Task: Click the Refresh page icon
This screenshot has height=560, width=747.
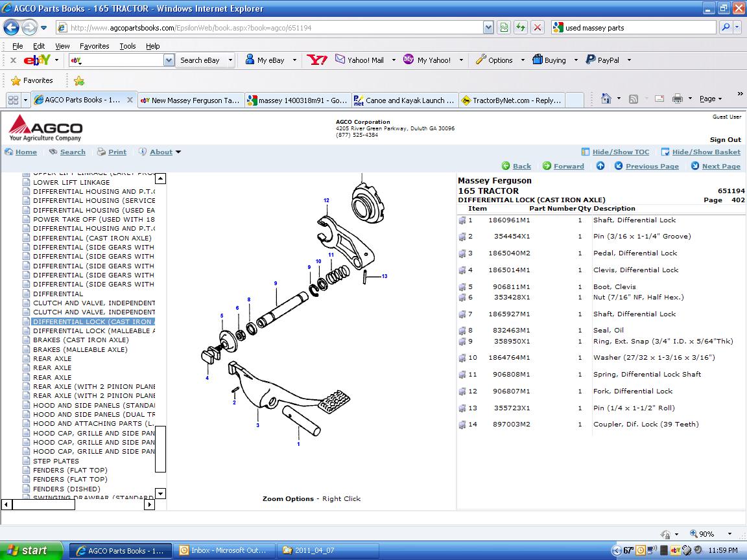Action: pos(520,28)
